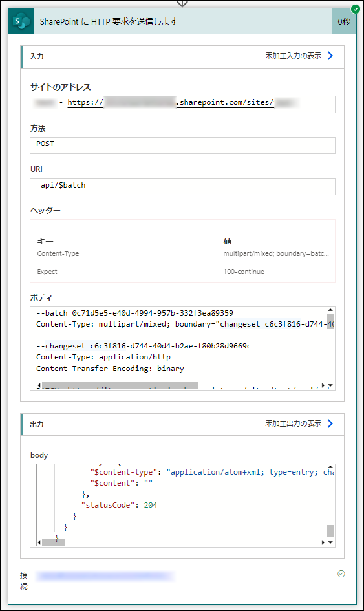This screenshot has width=364, height=611.
Task: Click the output body vertical scrollbar thumb
Action: click(x=330, y=531)
